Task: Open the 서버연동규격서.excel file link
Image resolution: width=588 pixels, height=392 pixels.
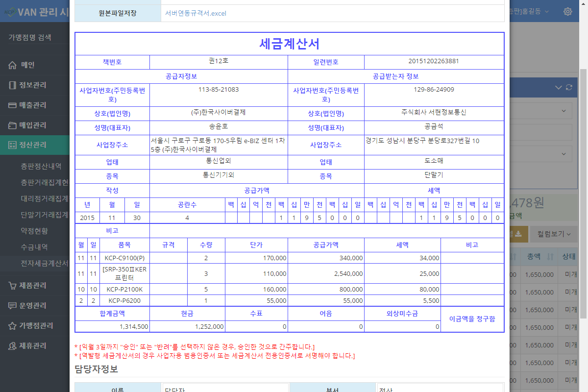Action: coord(196,13)
